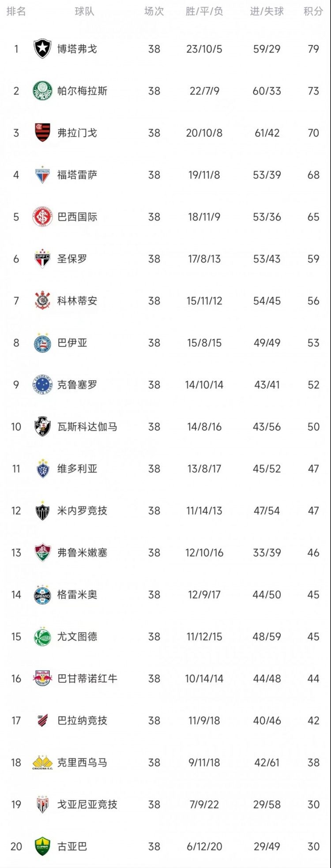The height and width of the screenshot is (868, 331).
Task: Click the 球队 column header
Action: click(84, 11)
